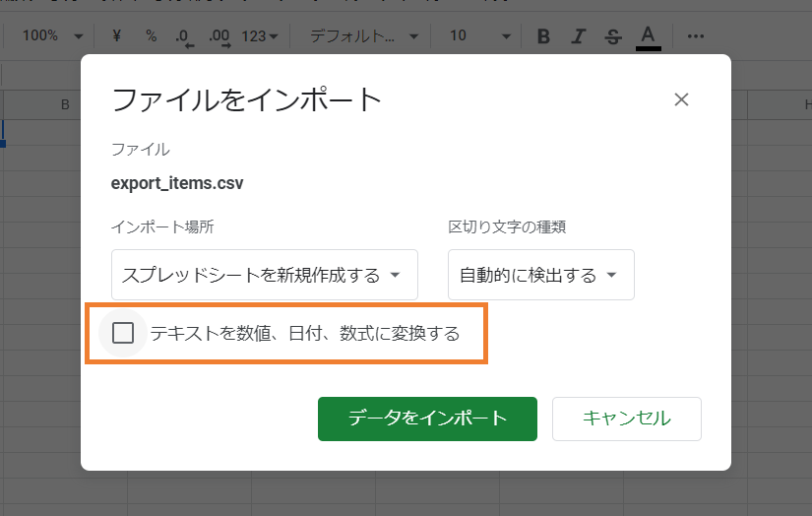
Task: Click the キャンセル button
Action: 626,419
